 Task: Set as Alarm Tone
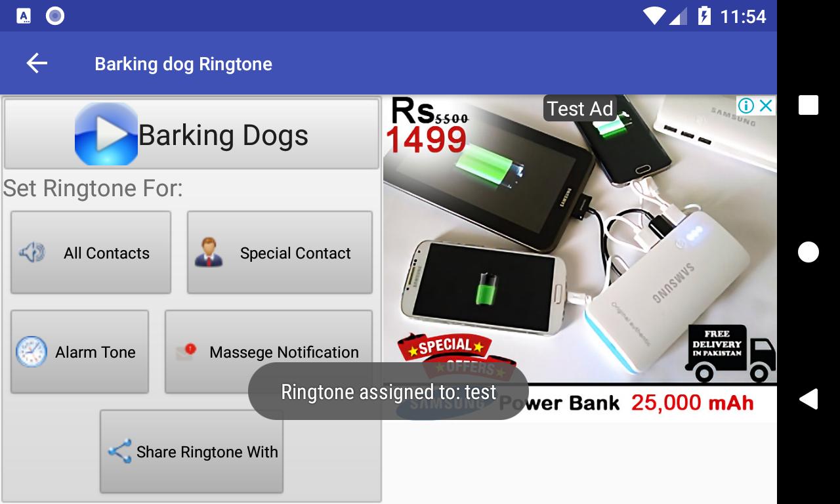(79, 352)
